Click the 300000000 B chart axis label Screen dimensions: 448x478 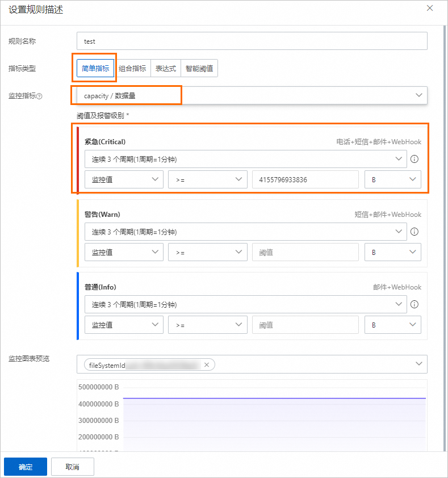98,421
